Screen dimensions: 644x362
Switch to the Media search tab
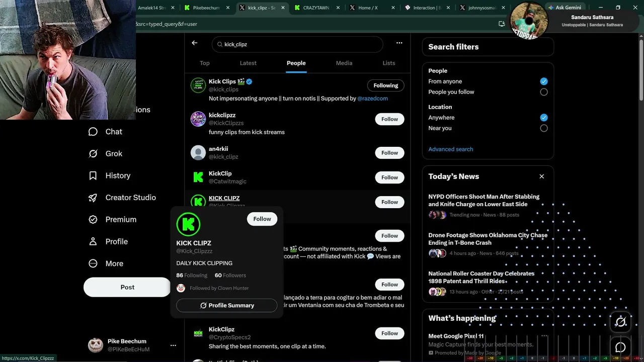[344, 63]
